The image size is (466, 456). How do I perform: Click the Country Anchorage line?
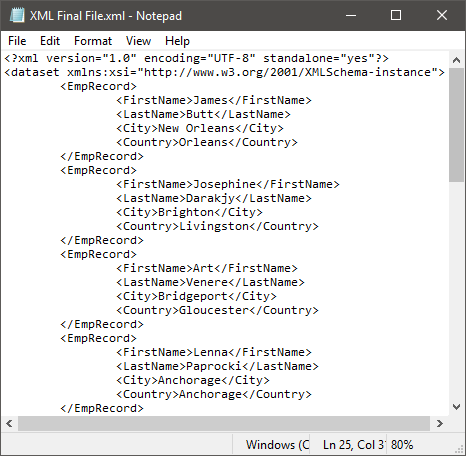pyautogui.click(x=214, y=394)
